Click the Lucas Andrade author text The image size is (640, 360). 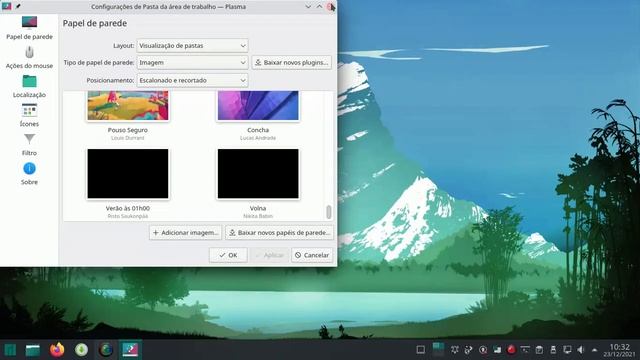(x=258, y=138)
